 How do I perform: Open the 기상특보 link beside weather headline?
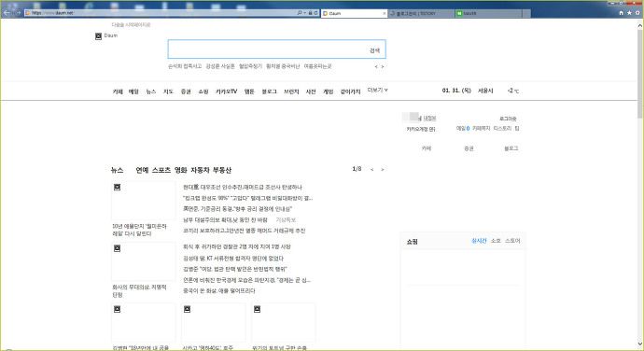tap(286, 220)
